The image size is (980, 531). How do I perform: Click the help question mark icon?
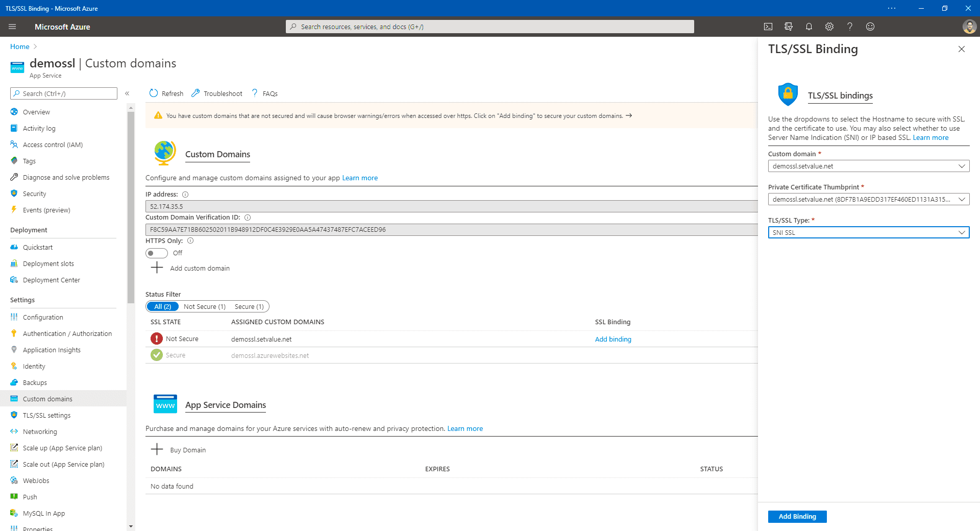pyautogui.click(x=850, y=27)
